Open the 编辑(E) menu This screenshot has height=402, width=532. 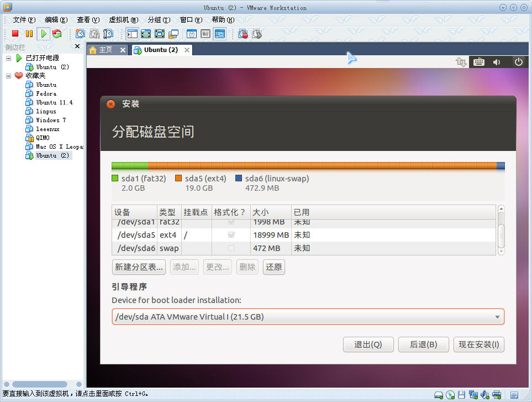pos(56,20)
